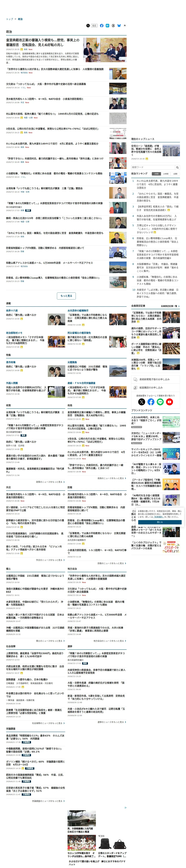The image size is (186, 868).
Task: Open the 人事DX brand content thumbnail
Action: coord(171,469)
